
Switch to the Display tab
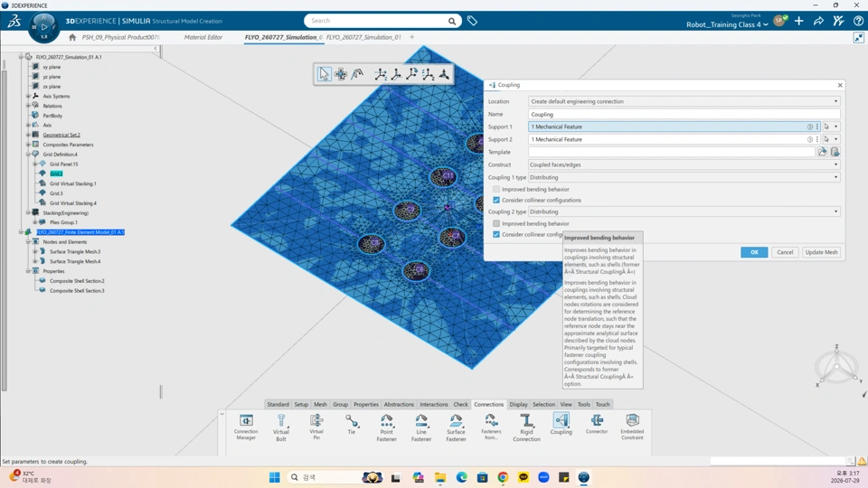(x=518, y=405)
